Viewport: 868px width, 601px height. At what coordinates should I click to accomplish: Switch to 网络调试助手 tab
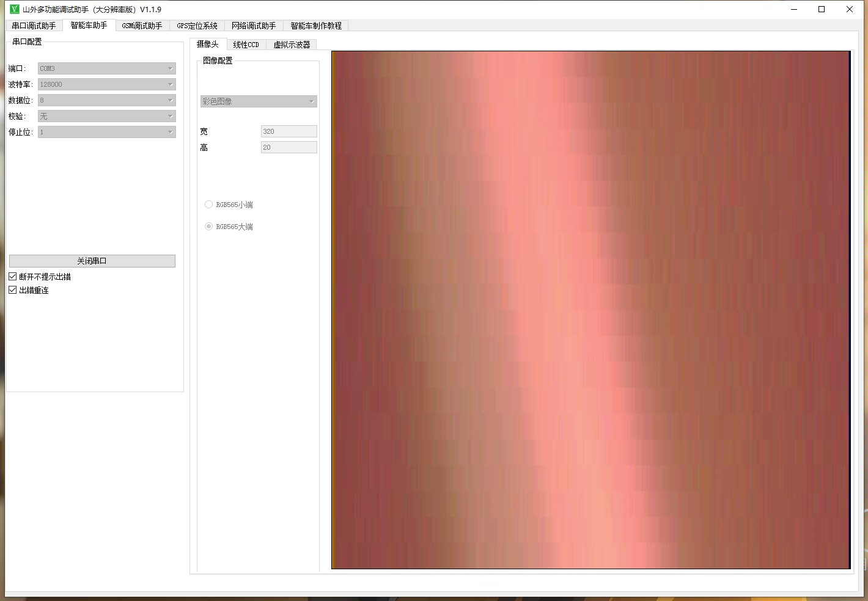click(x=254, y=26)
